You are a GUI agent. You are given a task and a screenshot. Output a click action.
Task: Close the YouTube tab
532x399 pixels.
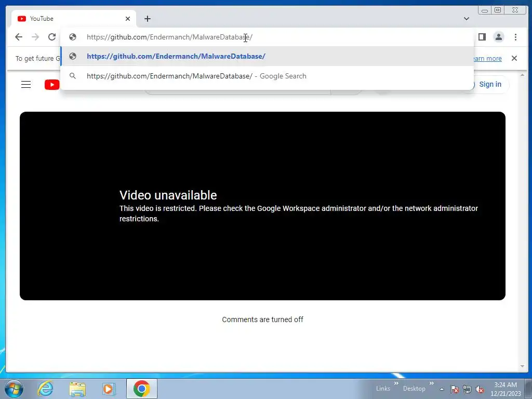point(128,19)
